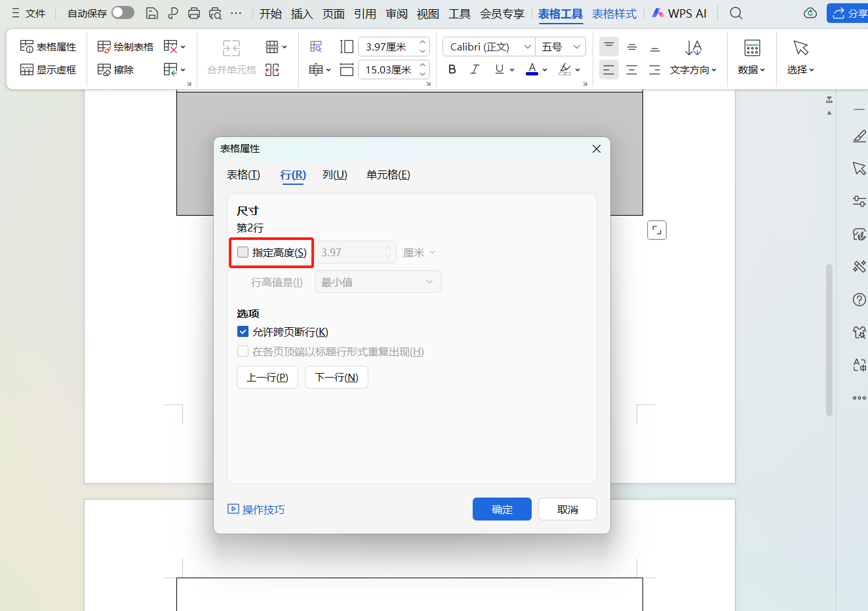Click the Show Gridlines icon
Viewport: 868px width, 611px height.
point(48,69)
